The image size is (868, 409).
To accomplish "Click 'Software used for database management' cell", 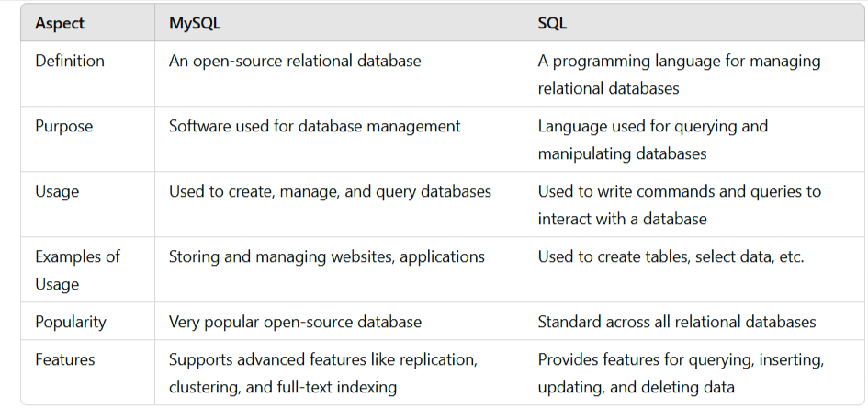I will coord(339,139).
